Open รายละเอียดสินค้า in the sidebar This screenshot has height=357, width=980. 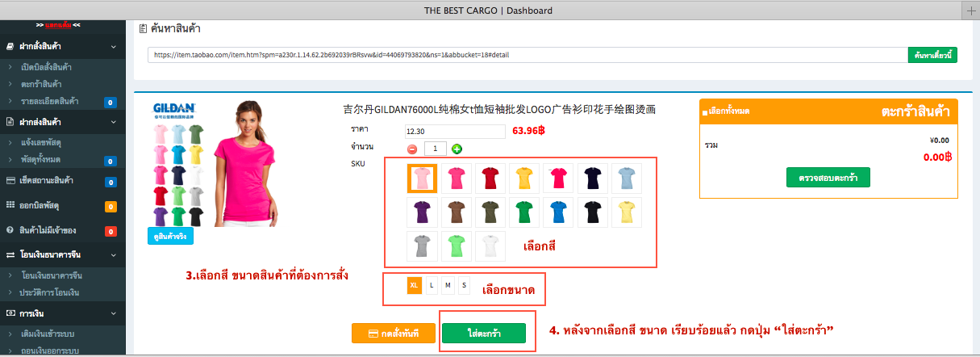coord(50,101)
